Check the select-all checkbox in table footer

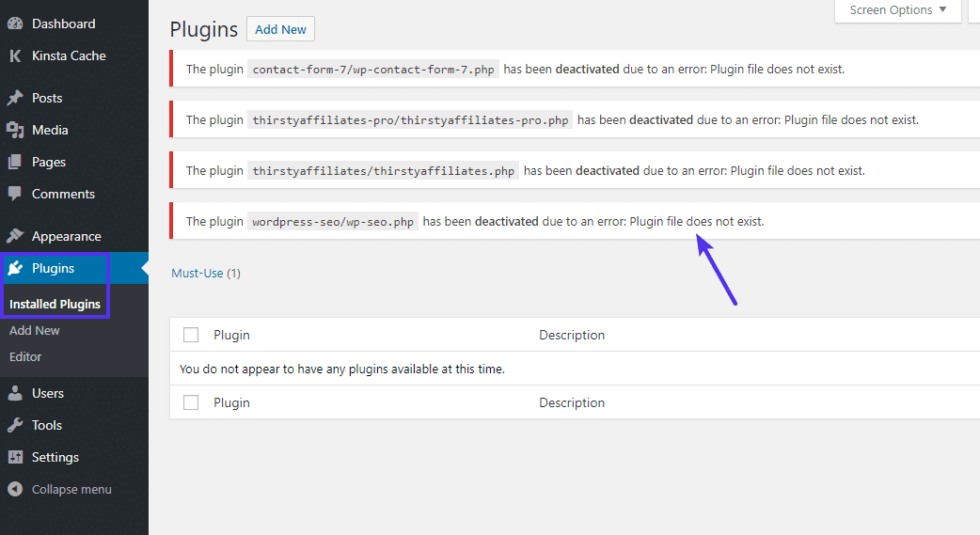(191, 402)
